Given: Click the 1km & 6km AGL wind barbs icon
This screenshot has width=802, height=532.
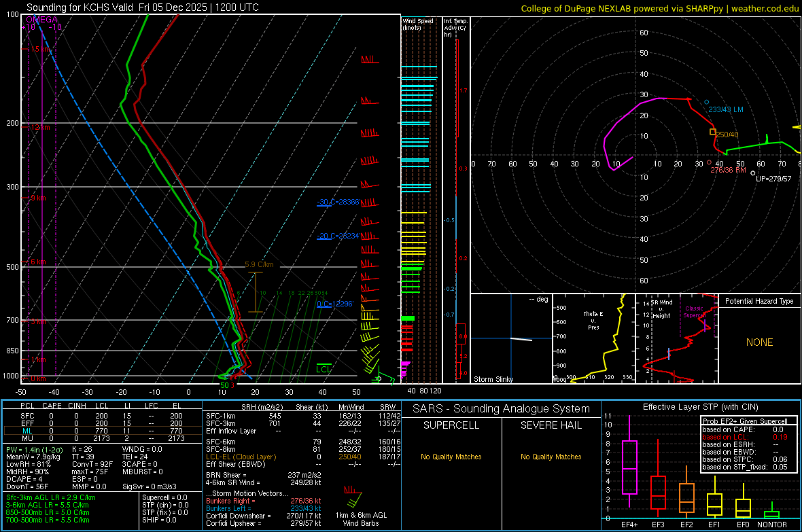Looking at the screenshot, I should pos(353,496).
